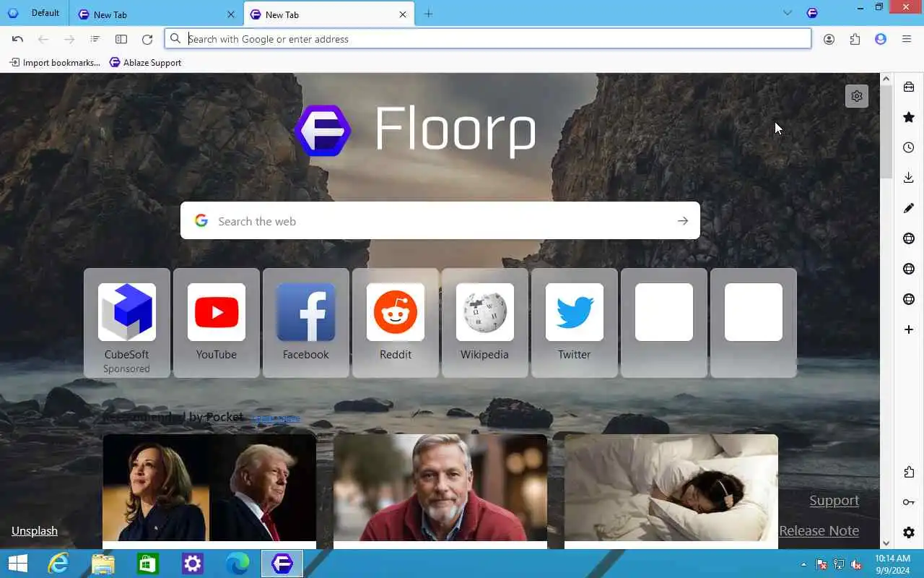Click the vertical scrollbar thumb
The height and width of the screenshot is (578, 924).
click(x=886, y=131)
